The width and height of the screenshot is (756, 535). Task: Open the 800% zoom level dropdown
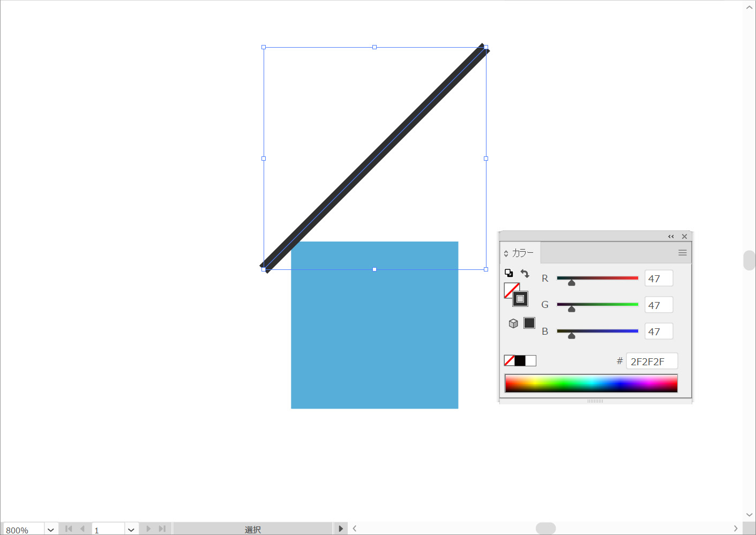[51, 529]
